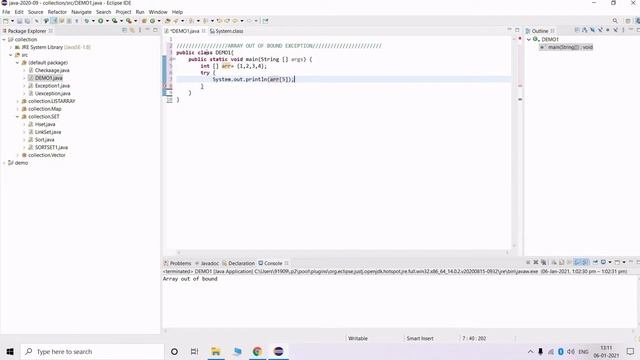Toggle Word Wrap in Console toolbar

coord(569,262)
